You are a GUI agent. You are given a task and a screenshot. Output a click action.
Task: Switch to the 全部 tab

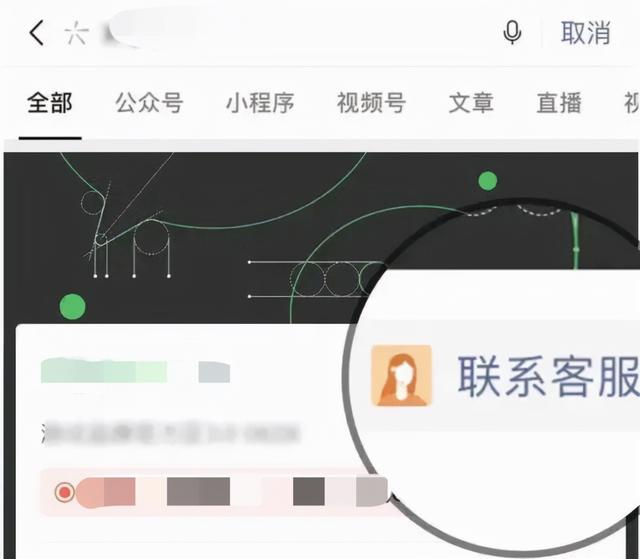(50, 103)
